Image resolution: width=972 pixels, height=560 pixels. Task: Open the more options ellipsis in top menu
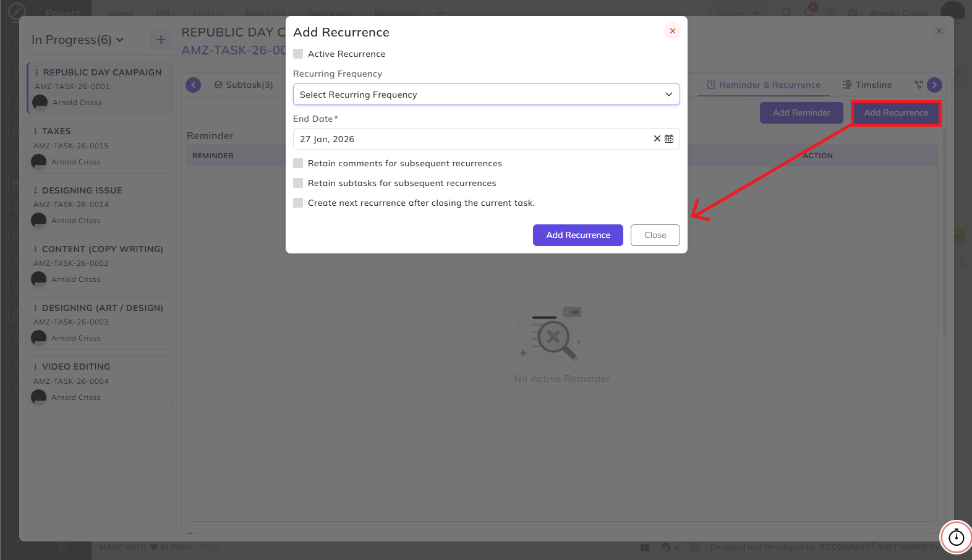440,13
